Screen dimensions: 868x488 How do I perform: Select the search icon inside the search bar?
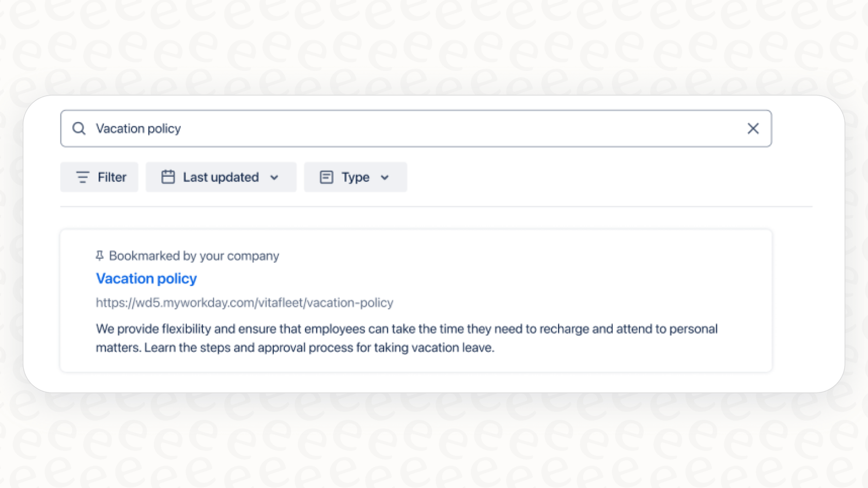click(79, 128)
